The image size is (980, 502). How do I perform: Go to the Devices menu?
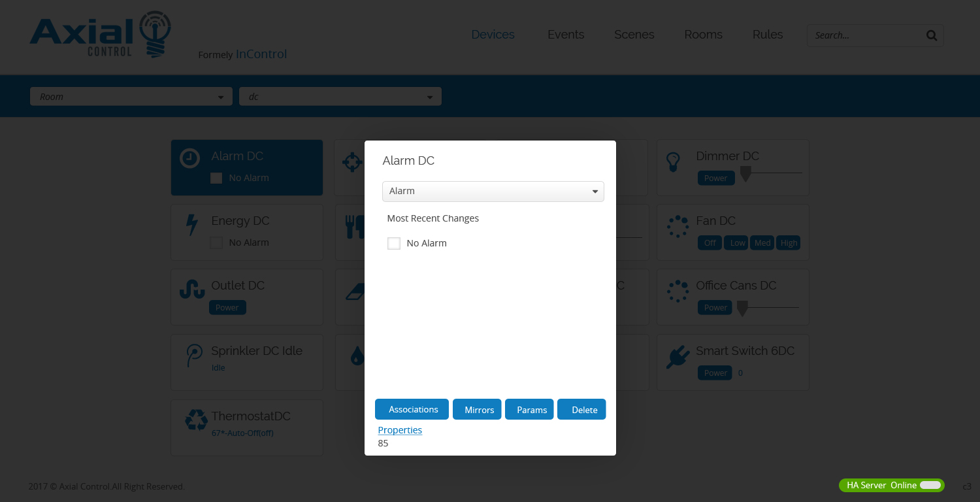click(493, 35)
